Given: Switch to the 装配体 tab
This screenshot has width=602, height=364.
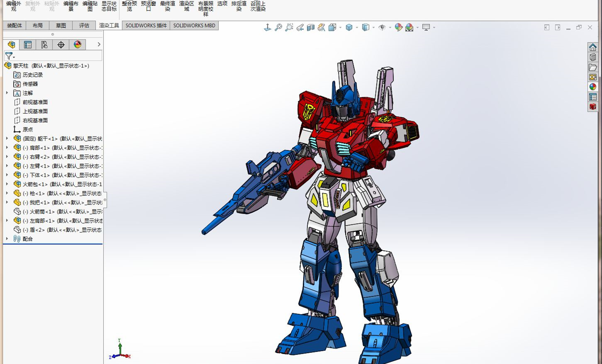Looking at the screenshot, I should (15, 26).
